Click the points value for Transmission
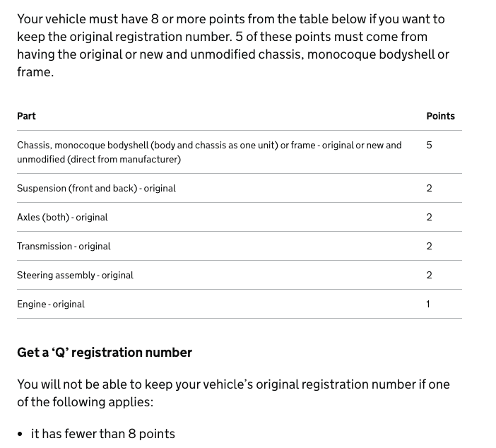 tap(430, 246)
